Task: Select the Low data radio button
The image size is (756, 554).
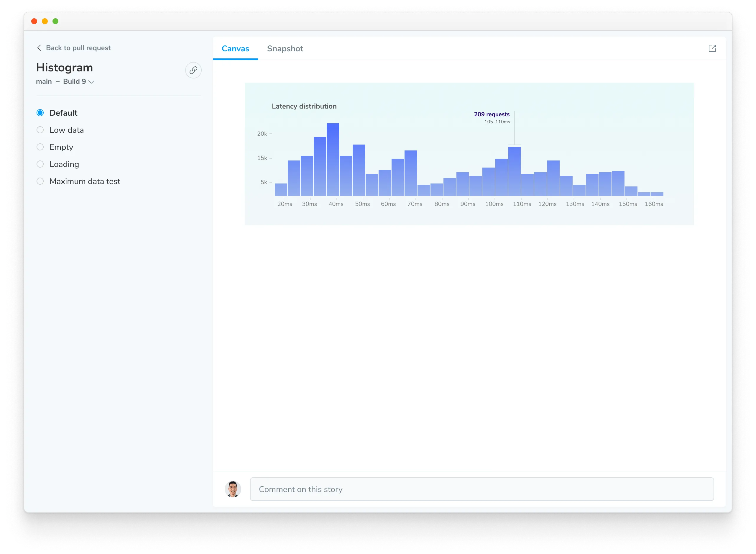Action: 40,130
